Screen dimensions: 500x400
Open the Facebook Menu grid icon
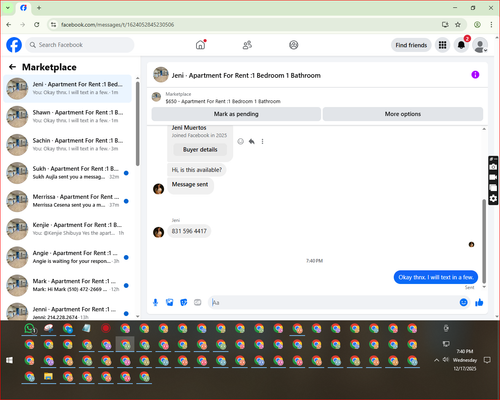tap(442, 45)
